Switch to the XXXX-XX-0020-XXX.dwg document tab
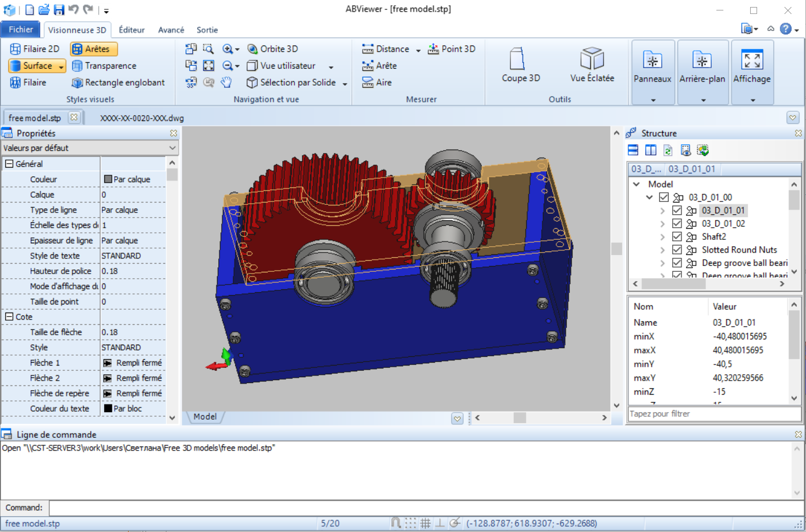Viewport: 806px width, 532px height. 141,118
